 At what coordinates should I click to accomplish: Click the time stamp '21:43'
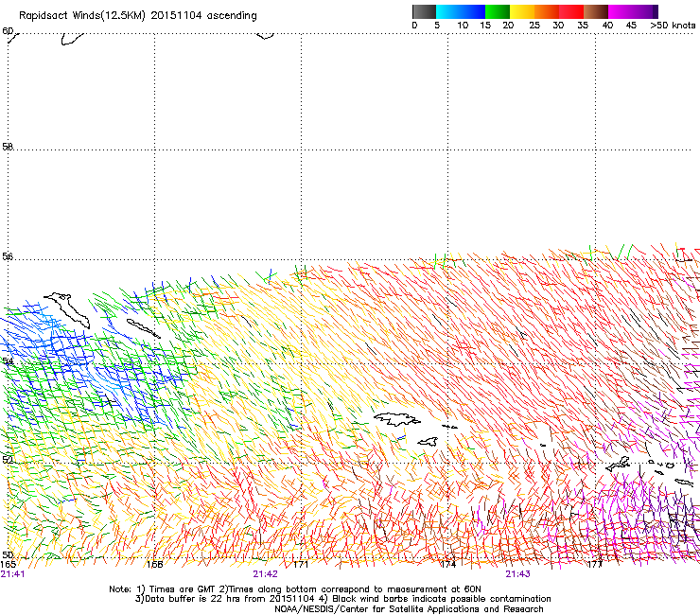pyautogui.click(x=517, y=574)
